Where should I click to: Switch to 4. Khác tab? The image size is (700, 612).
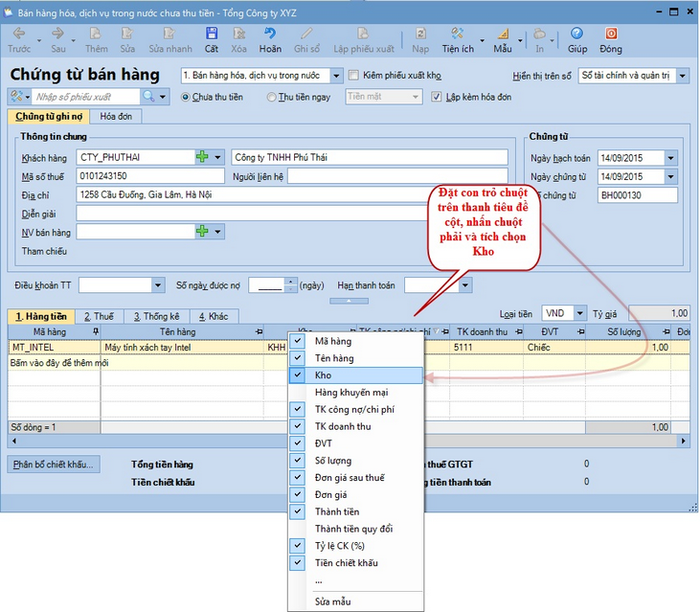tap(214, 316)
